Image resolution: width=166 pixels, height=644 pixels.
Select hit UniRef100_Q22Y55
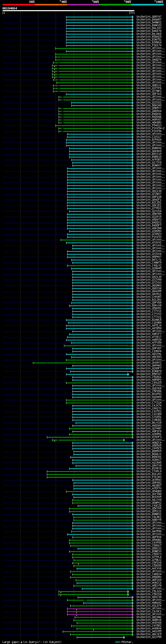[x=149, y=637]
